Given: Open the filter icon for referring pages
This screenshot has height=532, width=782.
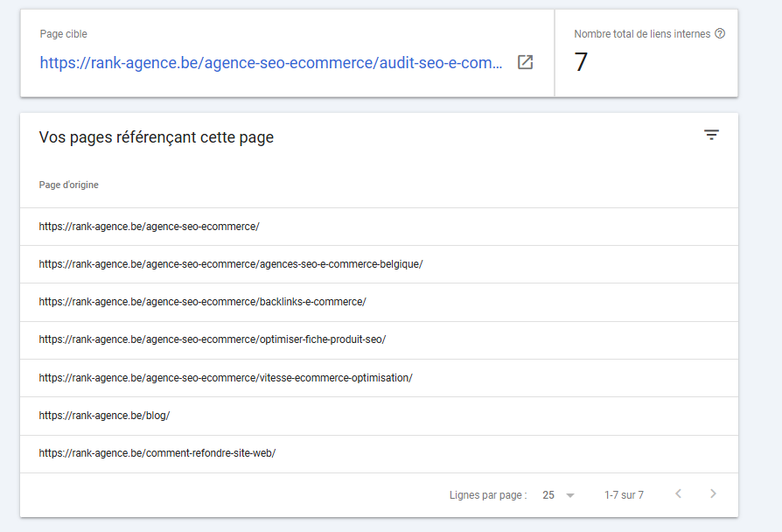Looking at the screenshot, I should pyautogui.click(x=711, y=135).
